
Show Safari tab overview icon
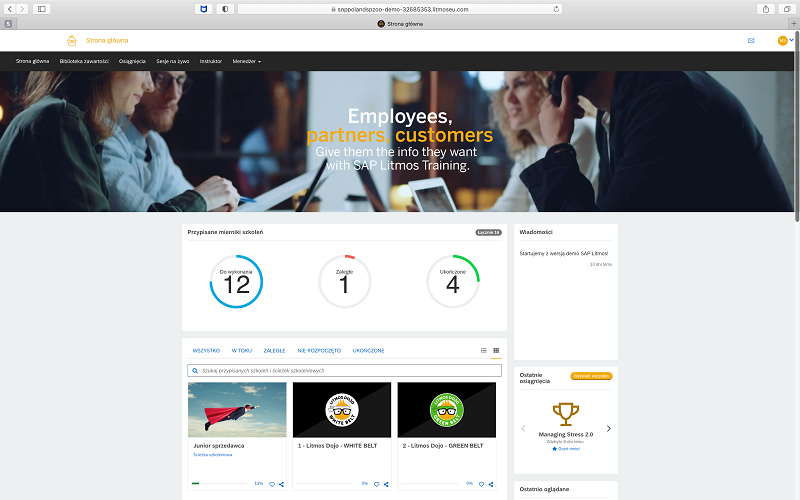tap(787, 9)
